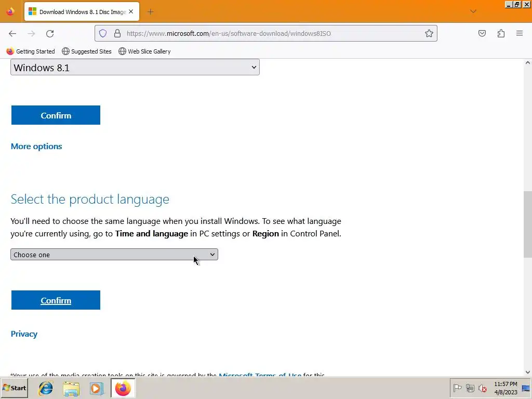Close the Download Windows 8.1 tab
This screenshot has width=532, height=399.
(131, 11)
